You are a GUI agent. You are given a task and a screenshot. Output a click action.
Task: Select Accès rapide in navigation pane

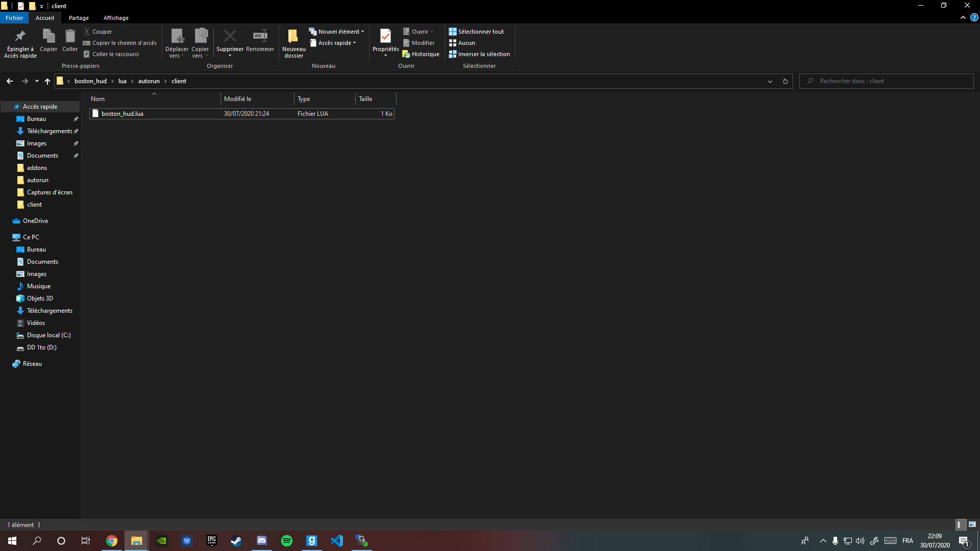pyautogui.click(x=40, y=107)
